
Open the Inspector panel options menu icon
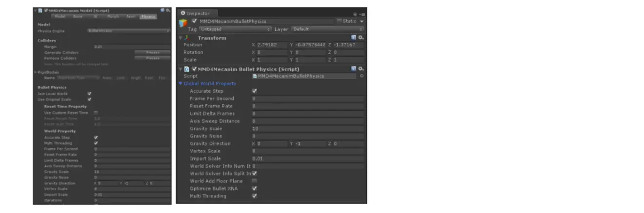click(362, 14)
